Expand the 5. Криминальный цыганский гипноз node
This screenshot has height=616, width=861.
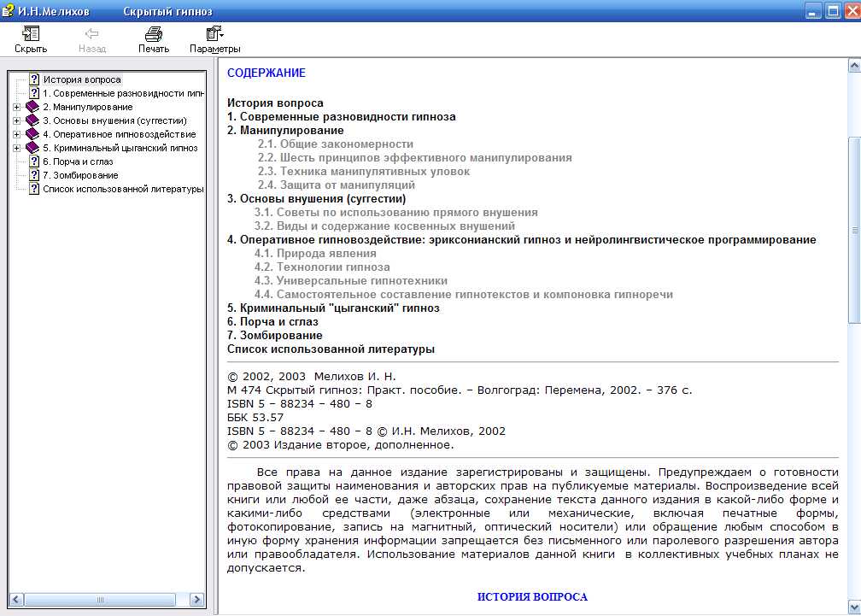pyautogui.click(x=17, y=149)
